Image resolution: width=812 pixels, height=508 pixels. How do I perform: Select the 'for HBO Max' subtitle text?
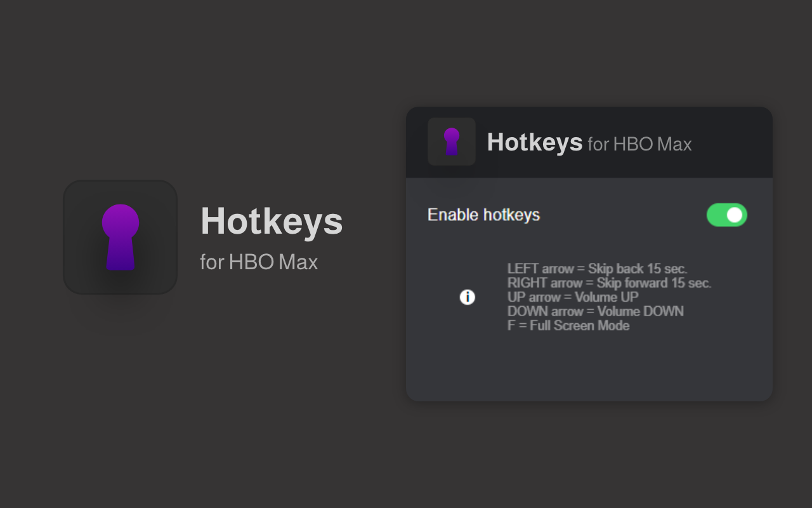tap(259, 262)
